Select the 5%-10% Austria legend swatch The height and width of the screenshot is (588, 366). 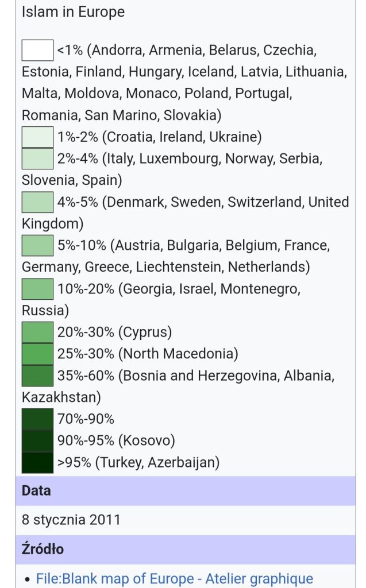(x=37, y=246)
